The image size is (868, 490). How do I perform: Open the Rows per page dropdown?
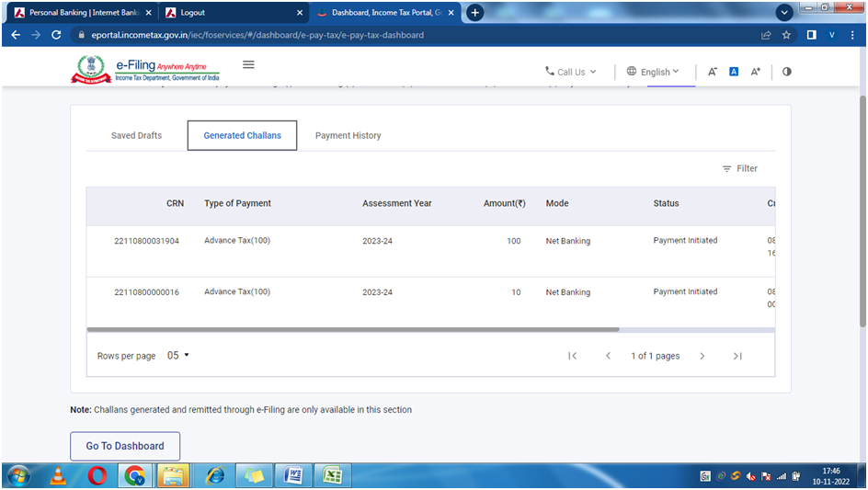click(178, 356)
